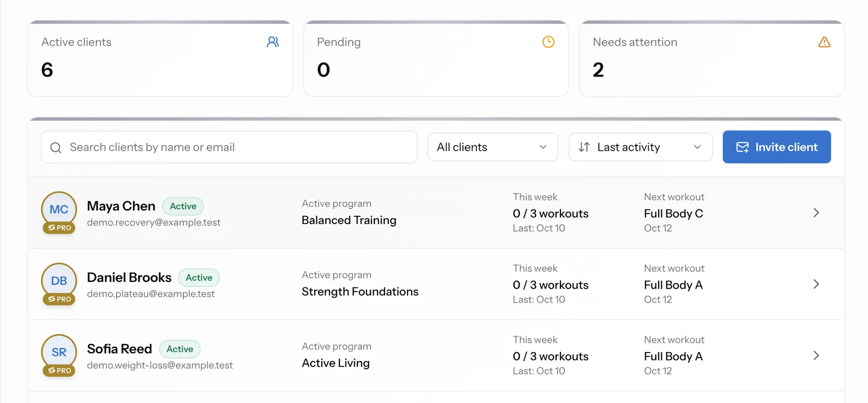Click the Strength Foundations program name
The width and height of the screenshot is (868, 403).
[x=360, y=292]
